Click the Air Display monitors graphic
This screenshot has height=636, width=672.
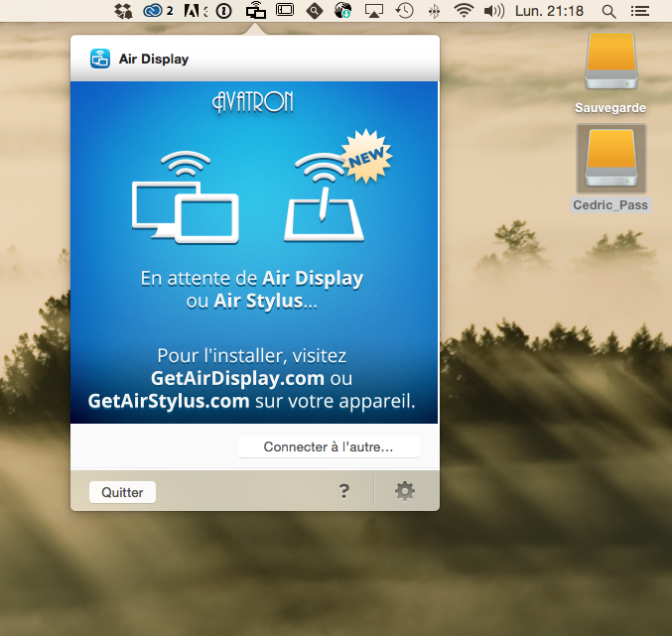click(186, 197)
